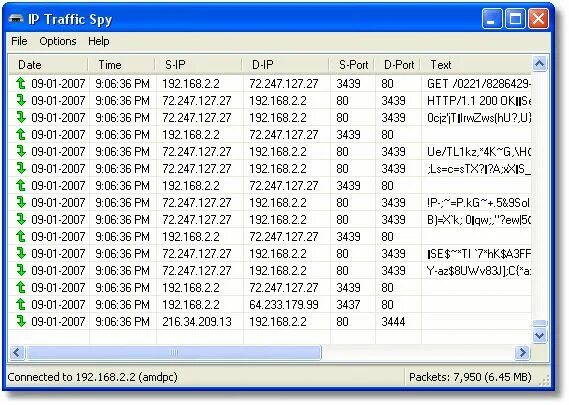The image size is (569, 405).
Task: Click the D-Port cell '3444'
Action: coord(393,322)
